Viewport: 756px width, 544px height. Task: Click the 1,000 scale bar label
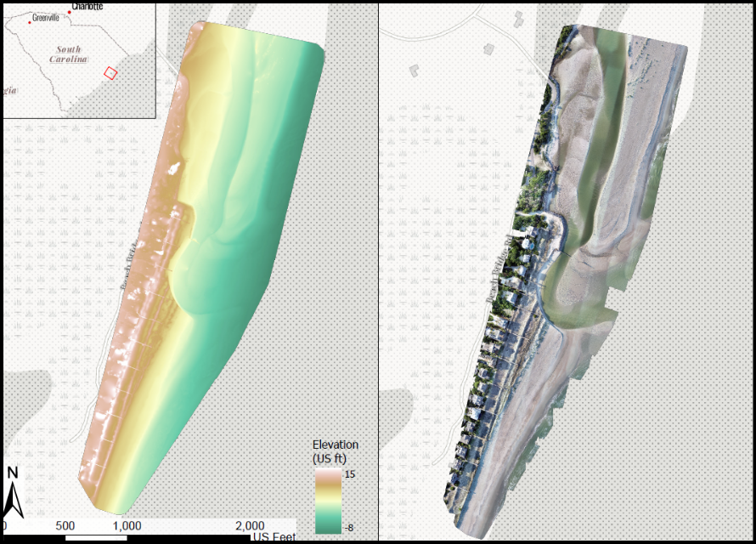click(x=126, y=524)
